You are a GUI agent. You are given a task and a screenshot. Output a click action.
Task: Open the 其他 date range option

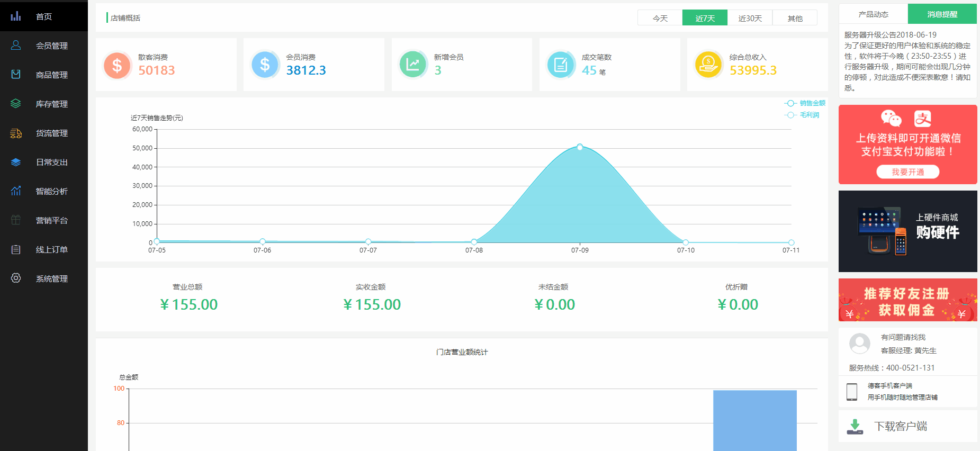pyautogui.click(x=795, y=18)
